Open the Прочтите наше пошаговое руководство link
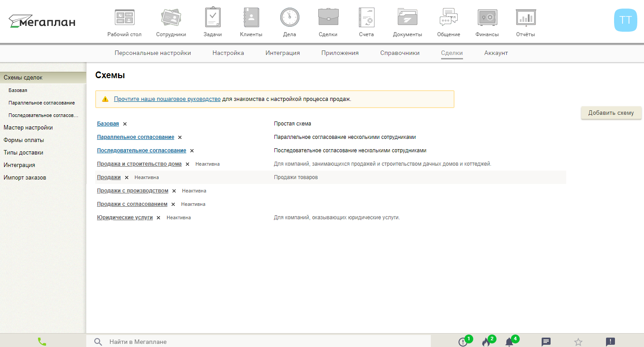 [x=167, y=99]
